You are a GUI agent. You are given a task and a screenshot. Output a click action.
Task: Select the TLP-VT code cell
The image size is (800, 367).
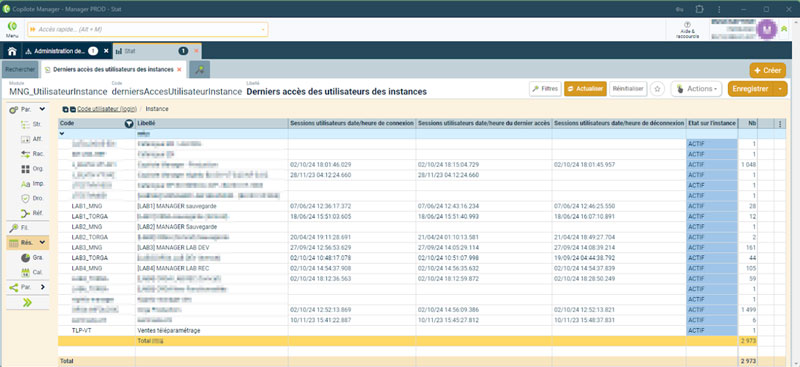pyautogui.click(x=97, y=331)
